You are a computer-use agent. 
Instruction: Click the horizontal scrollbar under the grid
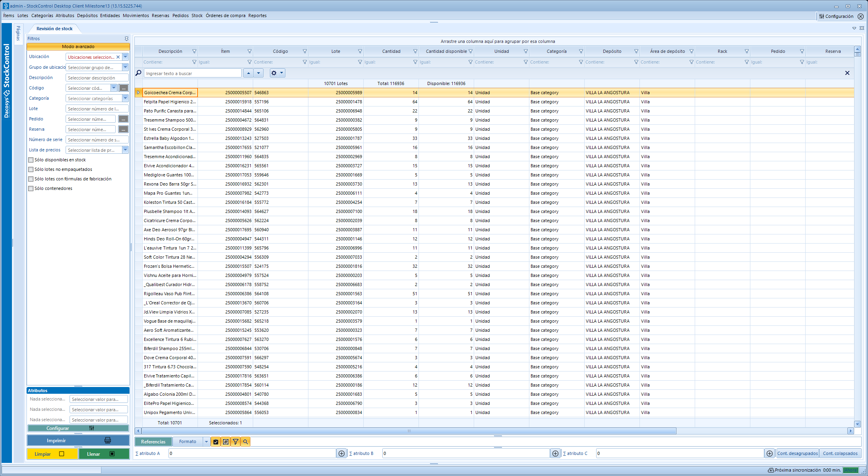click(x=409, y=431)
